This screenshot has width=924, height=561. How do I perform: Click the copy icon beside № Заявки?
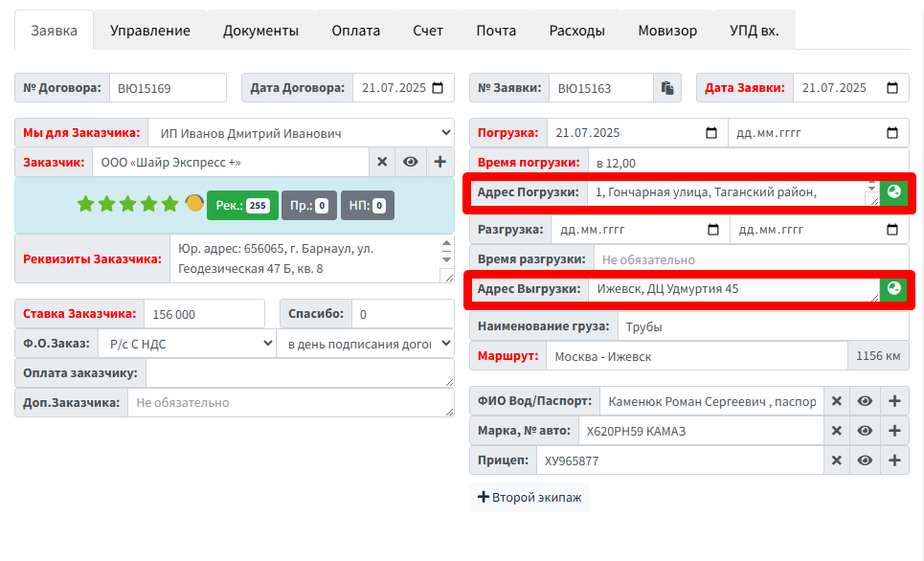click(667, 88)
